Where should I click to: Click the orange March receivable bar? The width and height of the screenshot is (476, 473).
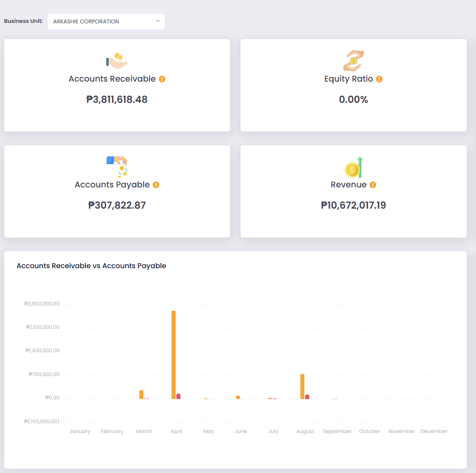coord(142,394)
